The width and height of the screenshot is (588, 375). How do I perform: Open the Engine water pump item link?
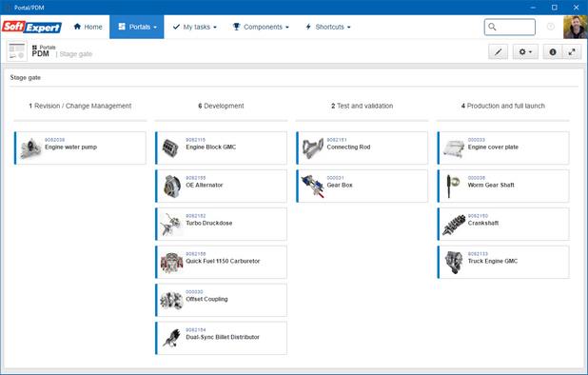[x=70, y=147]
